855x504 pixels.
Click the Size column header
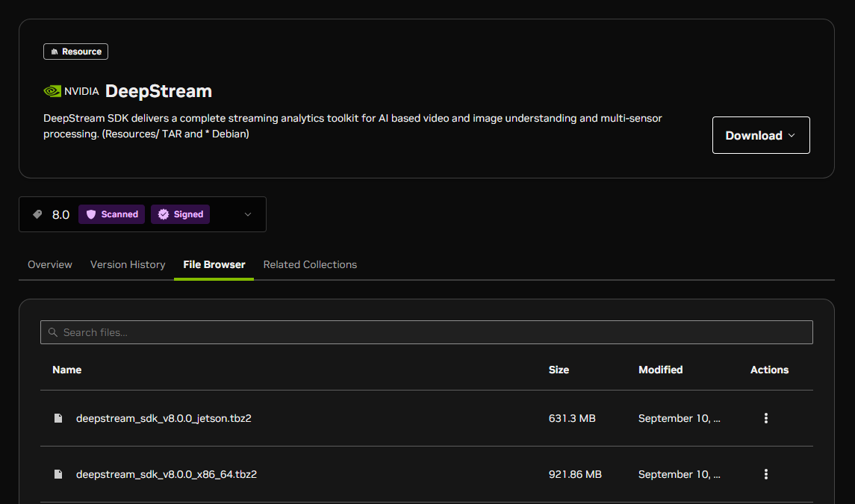click(x=559, y=370)
